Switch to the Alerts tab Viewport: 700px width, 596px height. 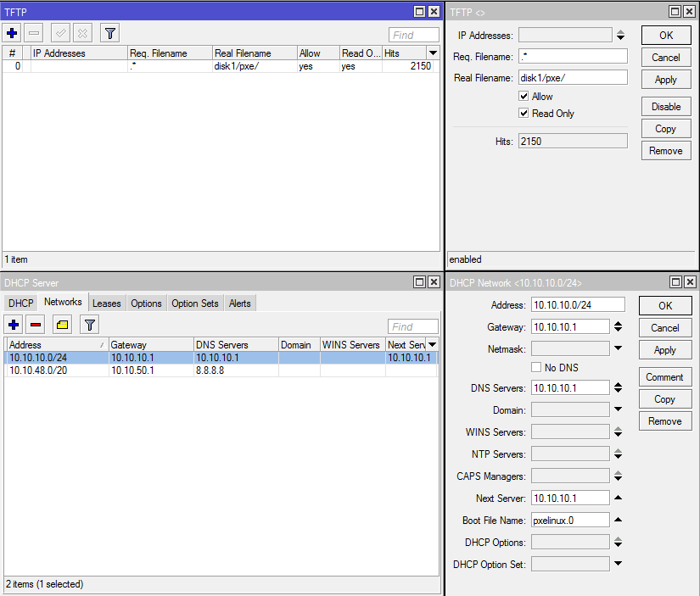point(240,304)
